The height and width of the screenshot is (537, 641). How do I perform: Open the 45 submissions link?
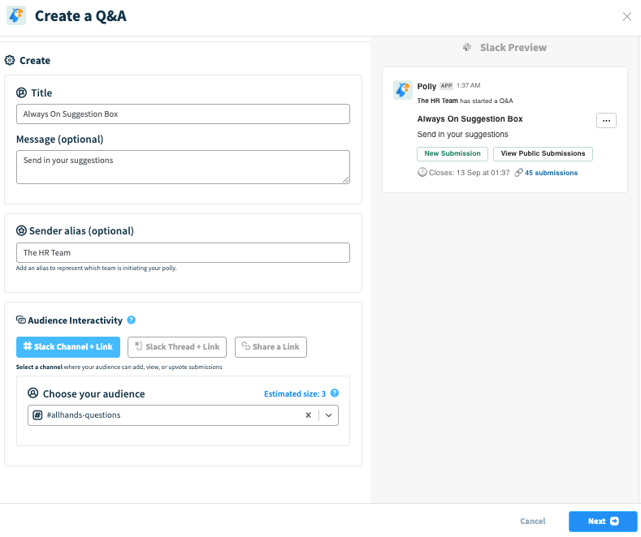click(551, 173)
